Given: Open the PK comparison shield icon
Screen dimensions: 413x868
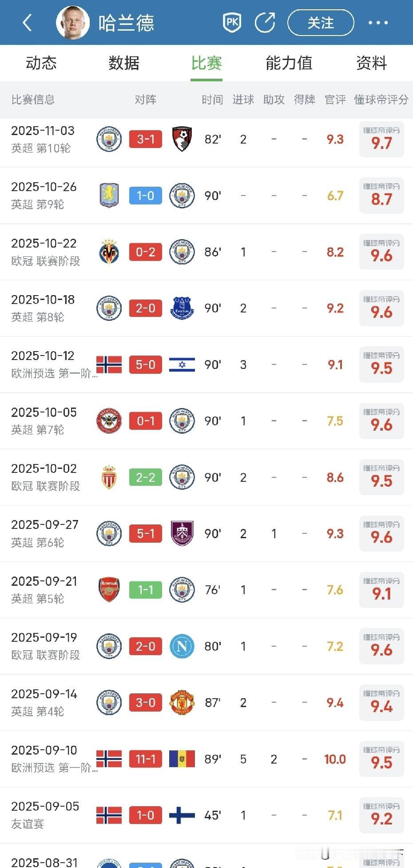Looking at the screenshot, I should [x=231, y=22].
